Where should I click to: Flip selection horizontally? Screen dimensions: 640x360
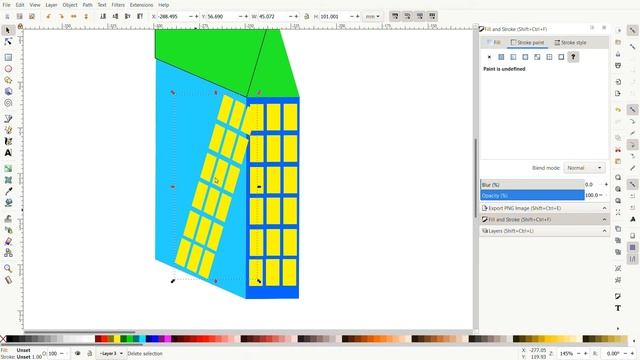coord(73,16)
